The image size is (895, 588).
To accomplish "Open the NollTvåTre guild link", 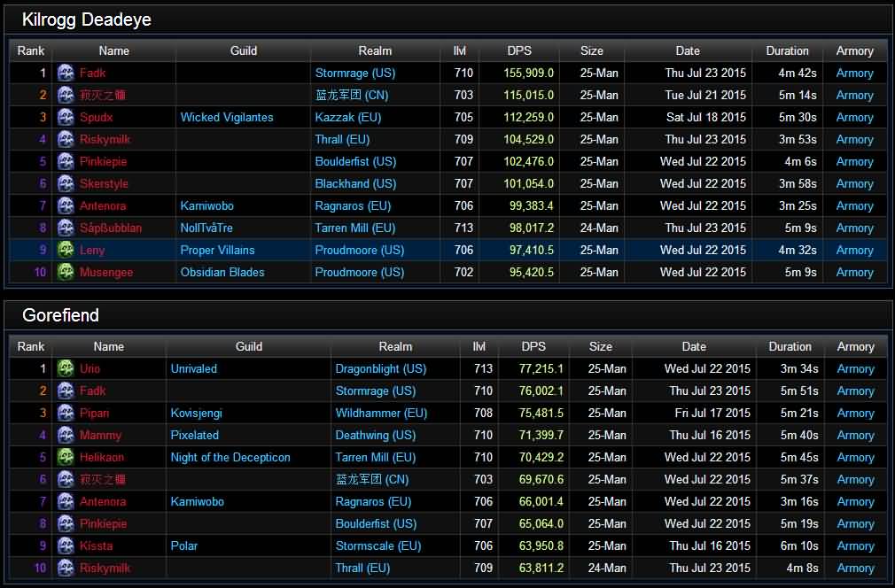I will pyautogui.click(x=206, y=228).
